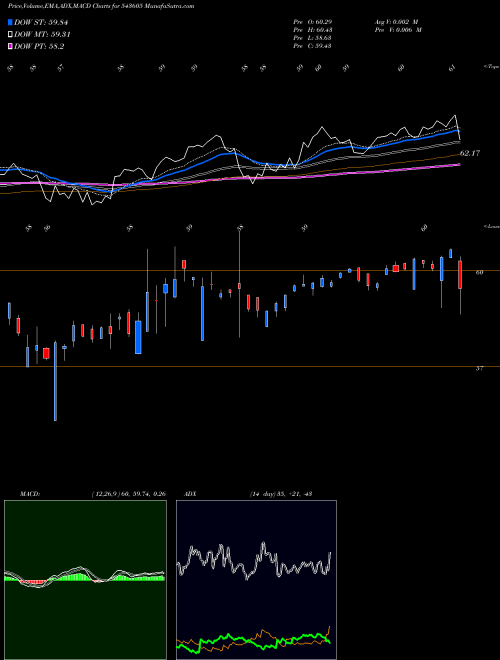Click the ADX panel heading label
This screenshot has width=500, height=660.
click(190, 494)
